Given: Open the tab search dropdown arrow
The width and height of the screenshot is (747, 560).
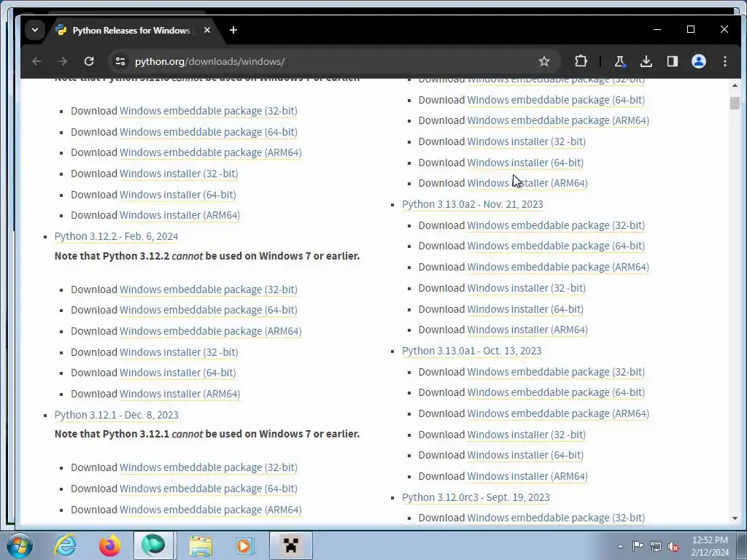Looking at the screenshot, I should pyautogui.click(x=35, y=30).
